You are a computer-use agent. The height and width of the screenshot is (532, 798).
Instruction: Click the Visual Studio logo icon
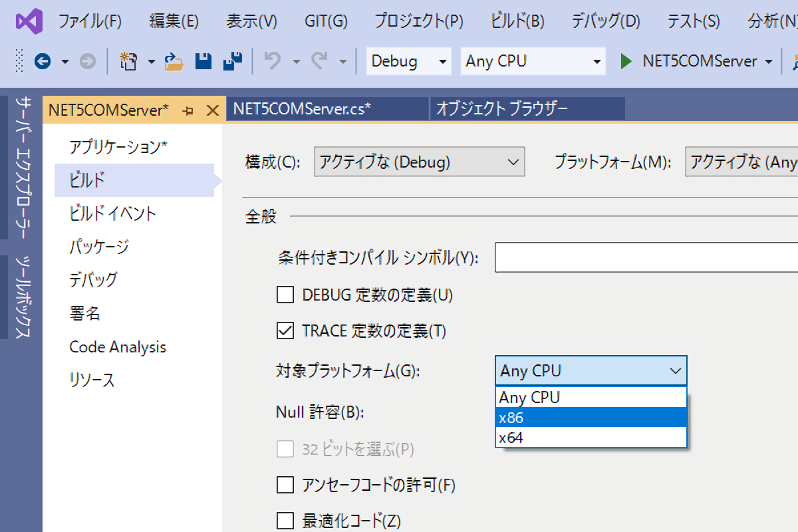tap(29, 21)
